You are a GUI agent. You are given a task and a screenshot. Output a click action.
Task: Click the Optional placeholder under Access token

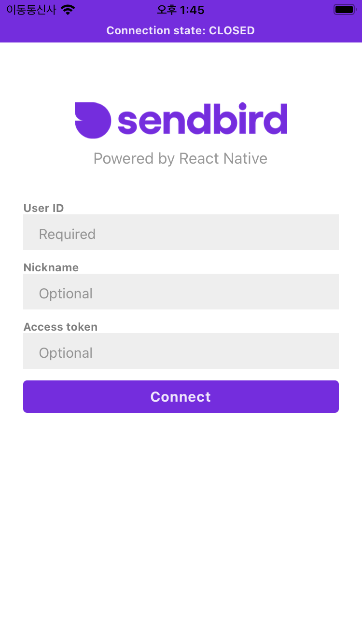pos(66,353)
